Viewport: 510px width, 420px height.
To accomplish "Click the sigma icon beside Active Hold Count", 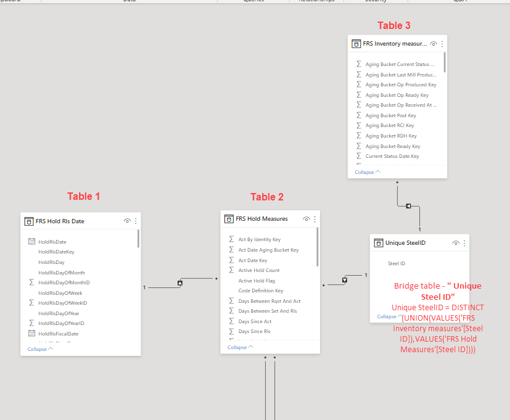I will 231,270.
